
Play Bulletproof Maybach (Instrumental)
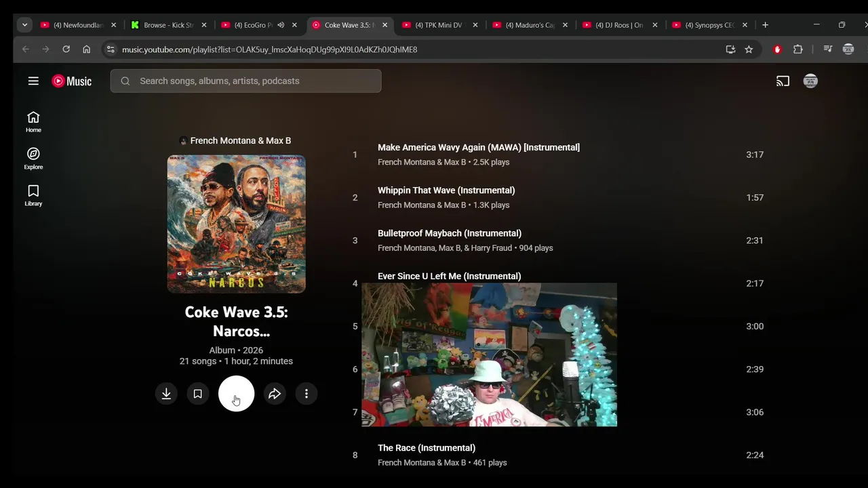pos(450,233)
